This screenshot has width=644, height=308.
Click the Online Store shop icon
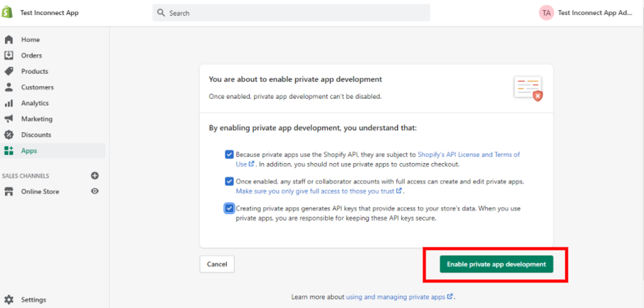click(9, 191)
